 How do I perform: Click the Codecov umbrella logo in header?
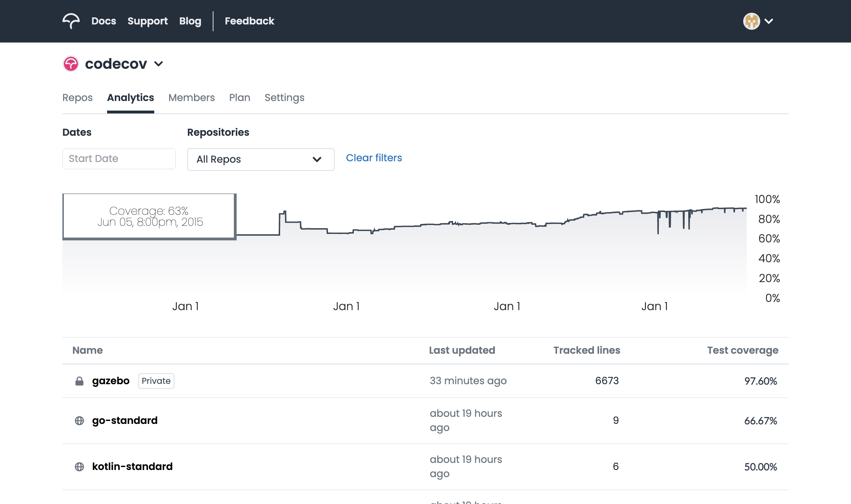[x=71, y=21]
